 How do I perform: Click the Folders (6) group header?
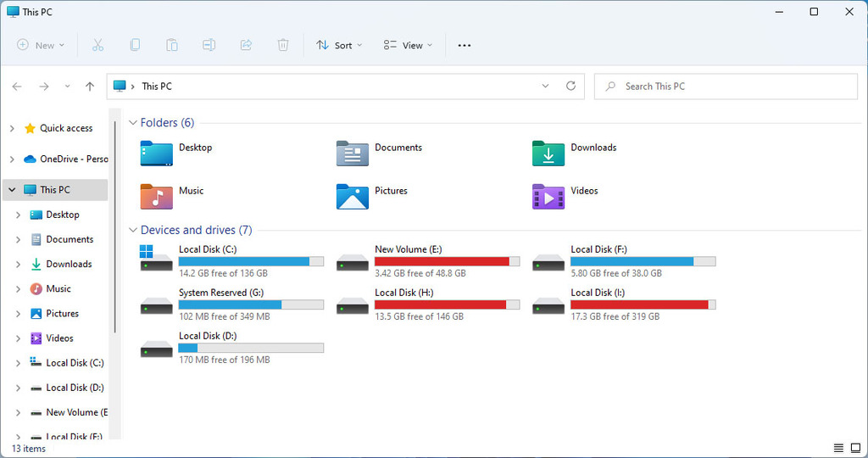(x=167, y=122)
